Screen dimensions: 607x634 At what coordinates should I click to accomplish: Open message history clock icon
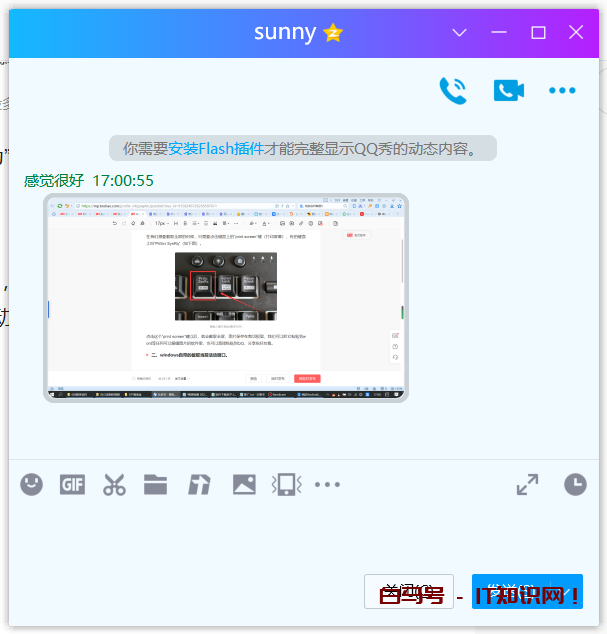pos(575,484)
